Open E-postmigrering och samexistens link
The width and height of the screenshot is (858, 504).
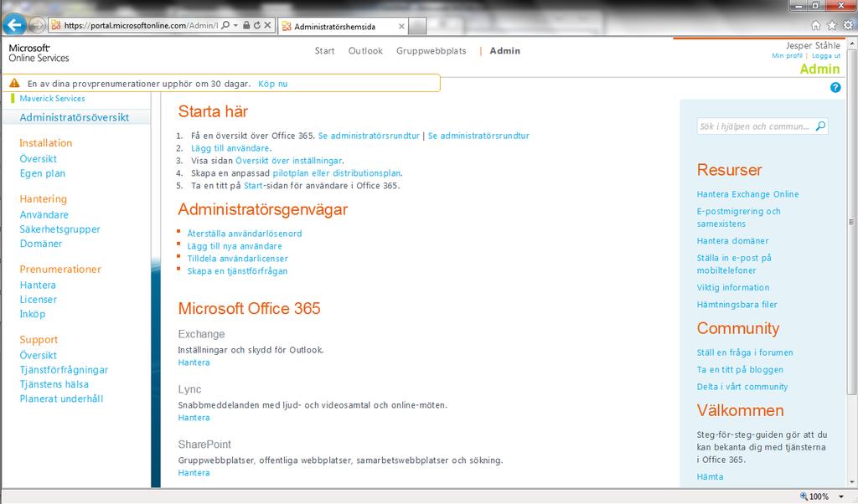(739, 217)
